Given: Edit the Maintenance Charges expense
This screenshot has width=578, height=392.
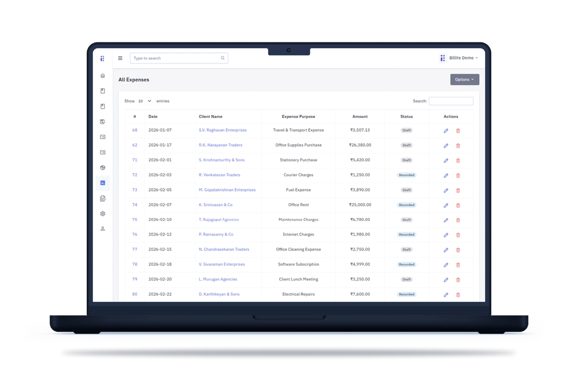Looking at the screenshot, I should point(446,220).
